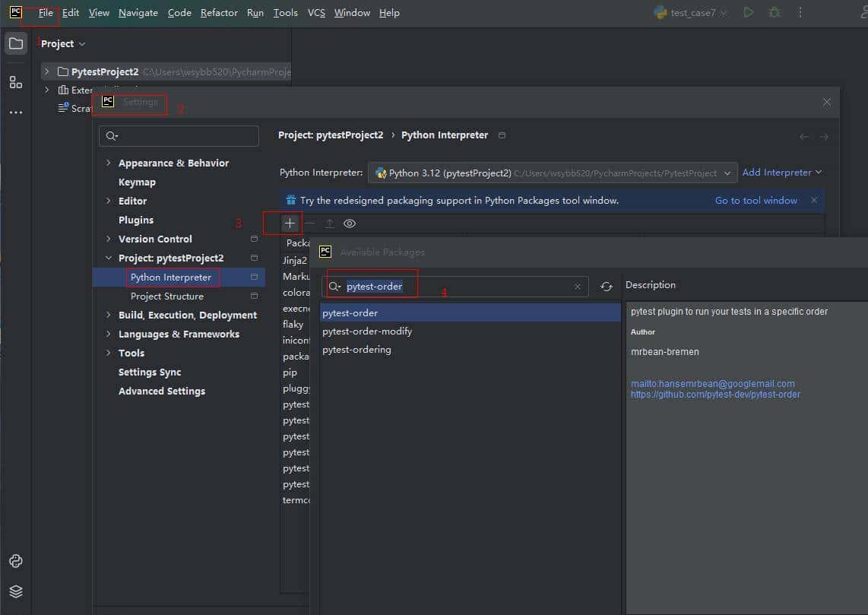
Task: Reload the available packages list
Action: [x=606, y=287]
